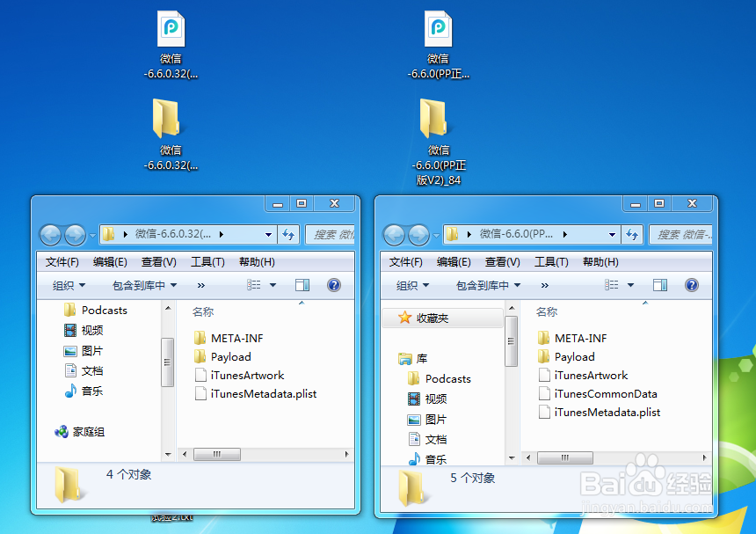Click horizontal scrollbar thumb in left file list
Image resolution: width=756 pixels, height=534 pixels.
[217, 455]
